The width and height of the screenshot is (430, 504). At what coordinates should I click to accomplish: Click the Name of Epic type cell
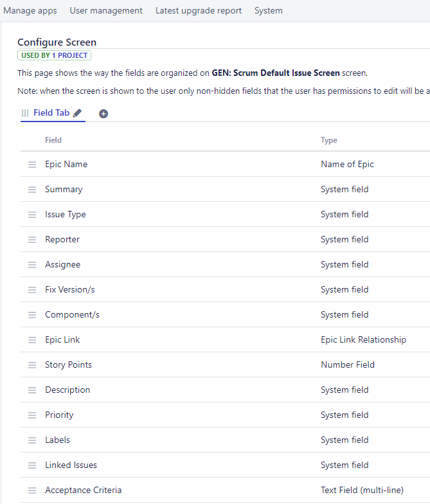coord(347,165)
